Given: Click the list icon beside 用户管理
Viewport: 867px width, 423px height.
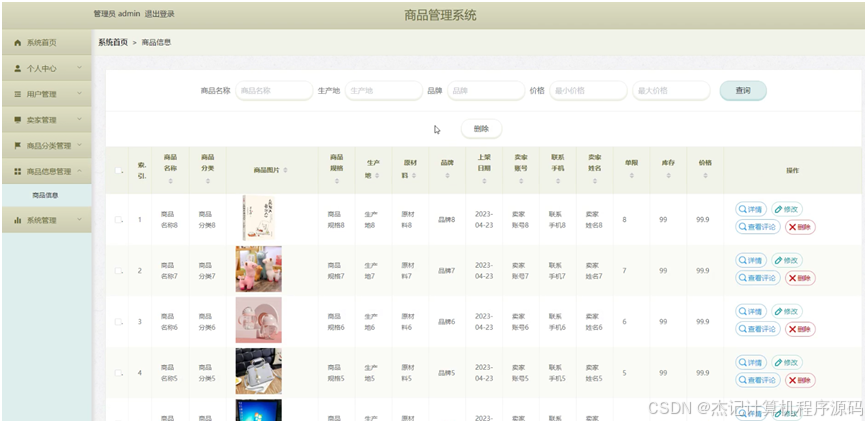Looking at the screenshot, I should point(18,94).
